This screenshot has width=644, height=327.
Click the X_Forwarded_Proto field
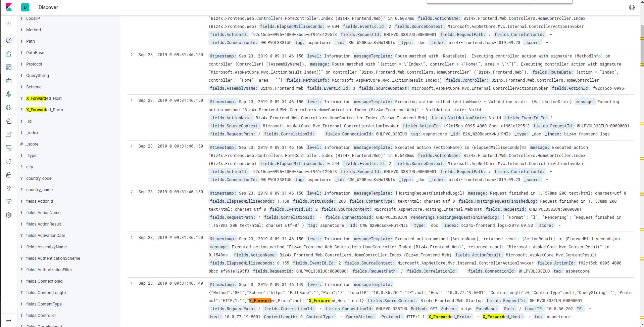pyautogui.click(x=44, y=110)
